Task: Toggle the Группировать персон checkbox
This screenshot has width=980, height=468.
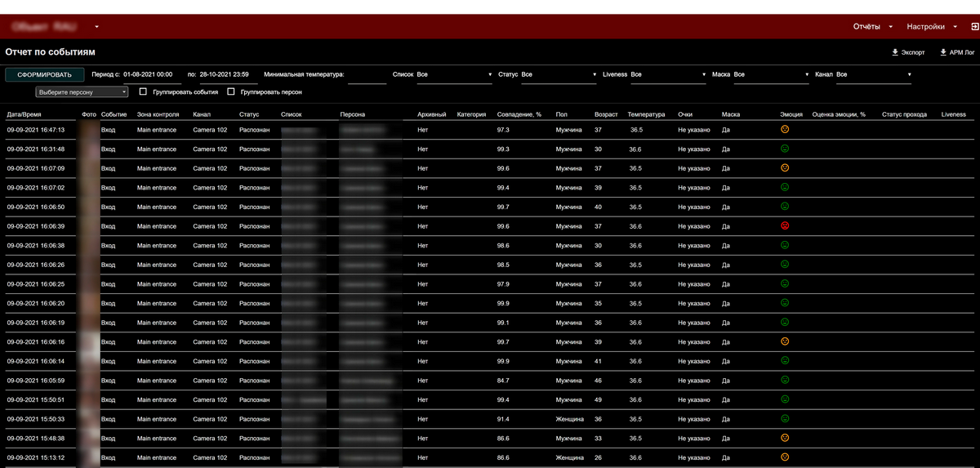Action: click(232, 92)
